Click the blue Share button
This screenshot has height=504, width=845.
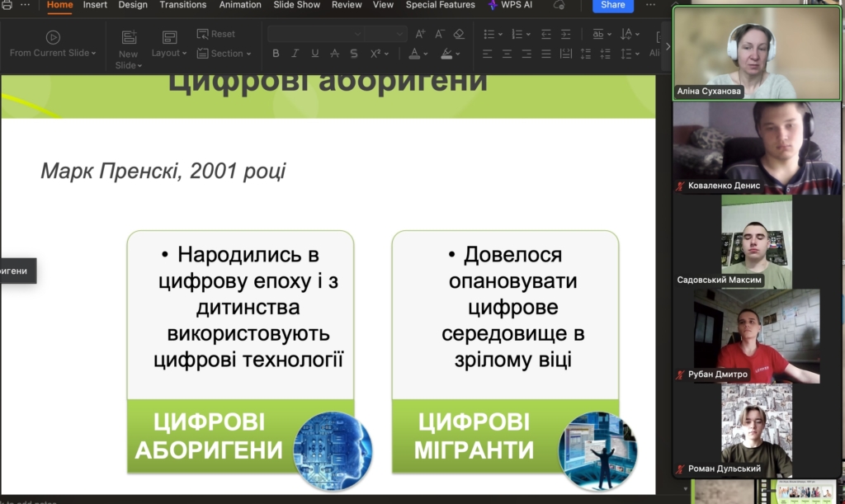612,5
